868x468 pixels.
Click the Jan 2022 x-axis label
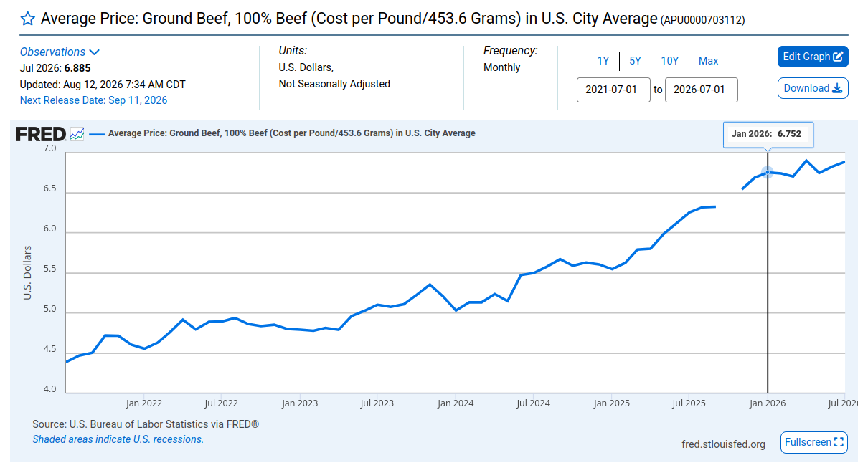tap(143, 403)
